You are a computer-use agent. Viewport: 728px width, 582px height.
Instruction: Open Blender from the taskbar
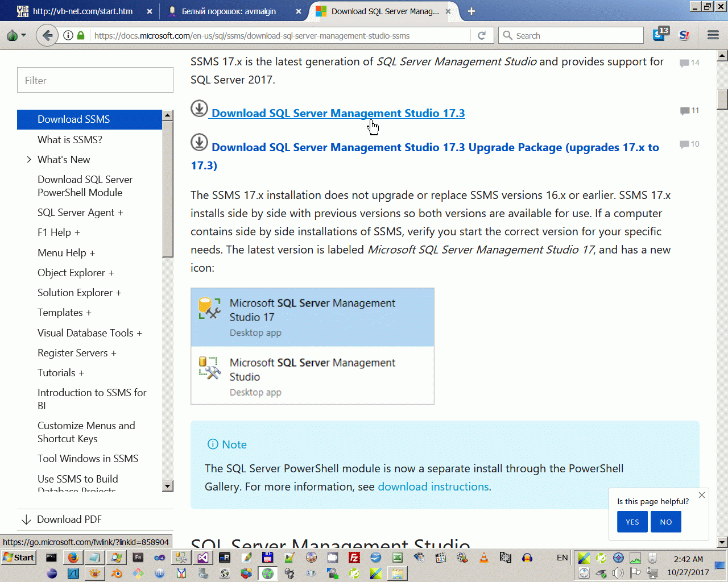(117, 573)
